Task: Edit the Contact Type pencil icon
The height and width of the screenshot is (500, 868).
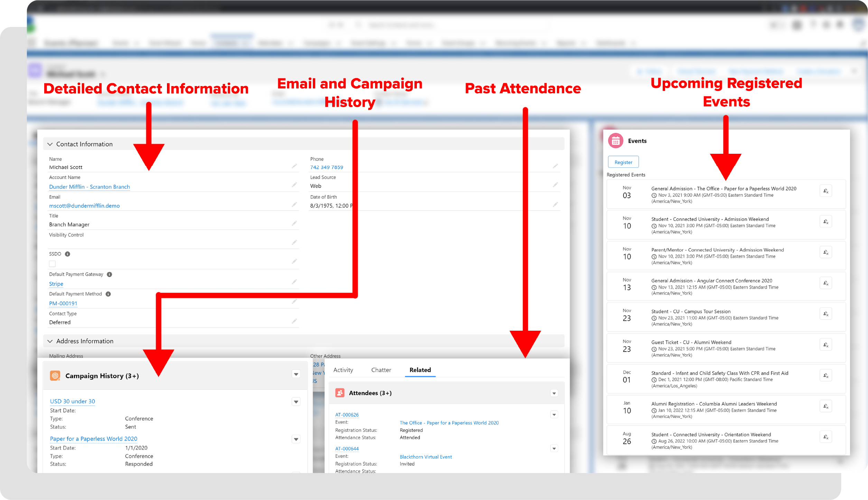Action: point(294,321)
